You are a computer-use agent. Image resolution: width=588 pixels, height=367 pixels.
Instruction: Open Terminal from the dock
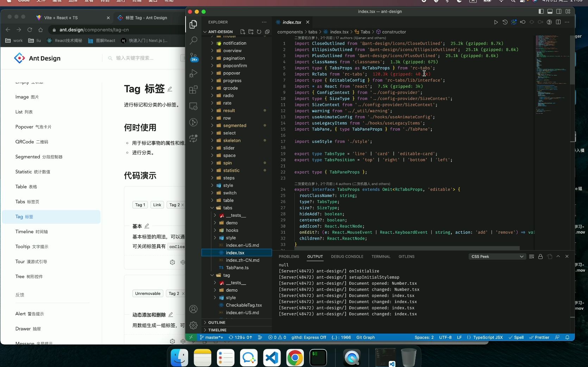318,358
